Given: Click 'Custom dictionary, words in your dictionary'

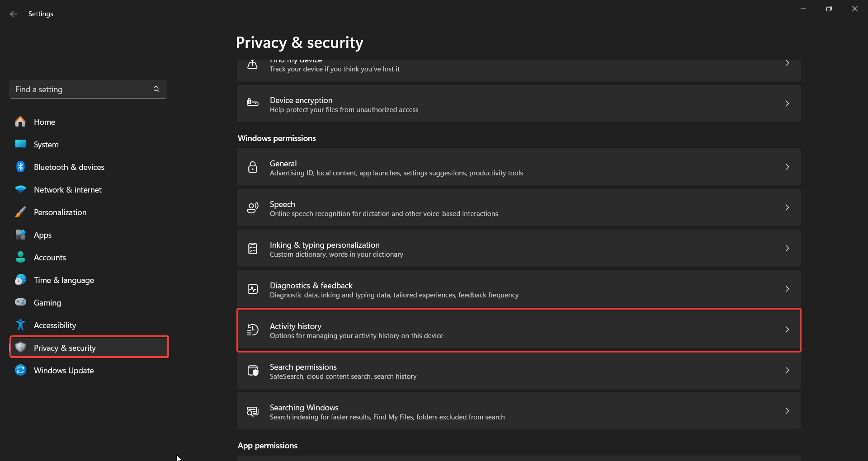Looking at the screenshot, I should click(x=336, y=254).
